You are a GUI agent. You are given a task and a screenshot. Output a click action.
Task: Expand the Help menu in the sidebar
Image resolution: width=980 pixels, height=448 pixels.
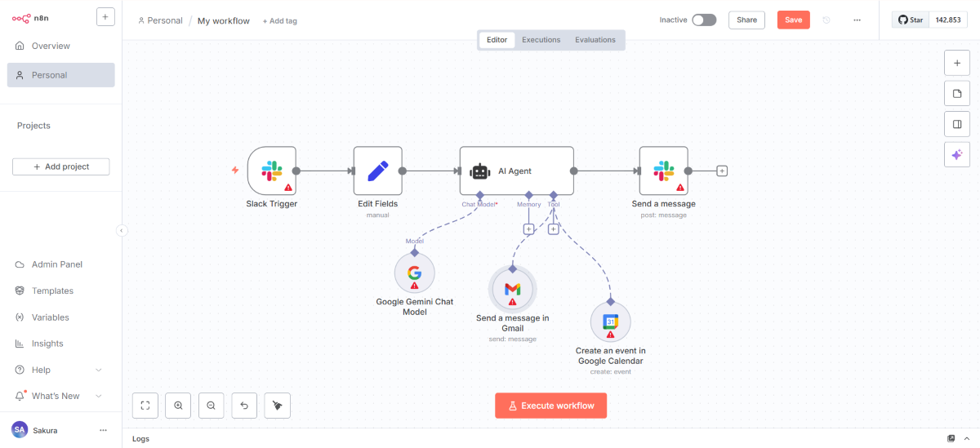coord(99,370)
